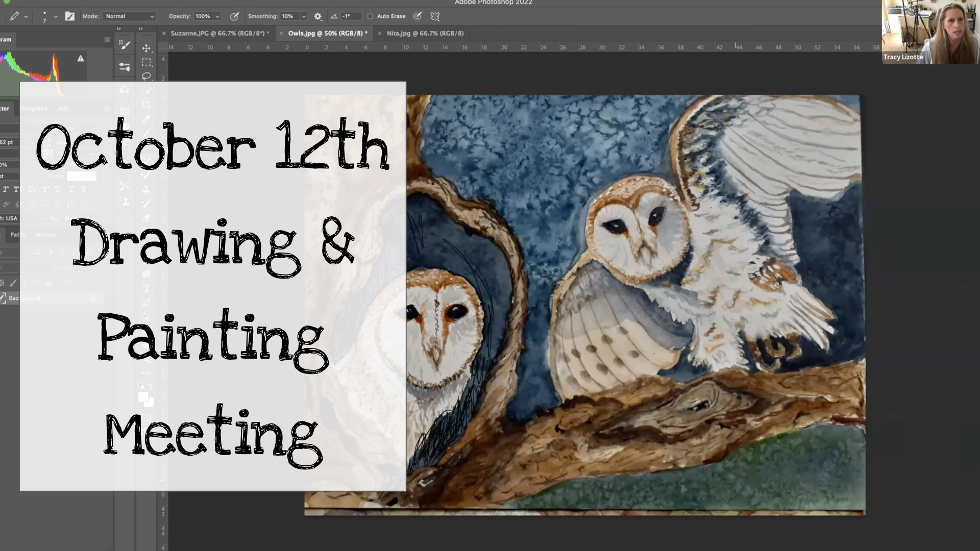The height and width of the screenshot is (551, 980).
Task: Open the language dropdown showing USA
Action: click(23, 218)
